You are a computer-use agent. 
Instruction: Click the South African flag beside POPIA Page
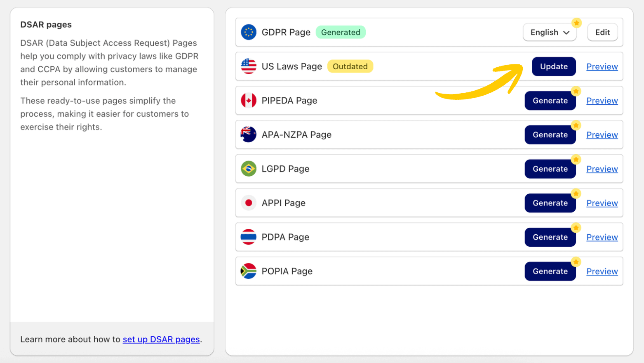pyautogui.click(x=248, y=271)
